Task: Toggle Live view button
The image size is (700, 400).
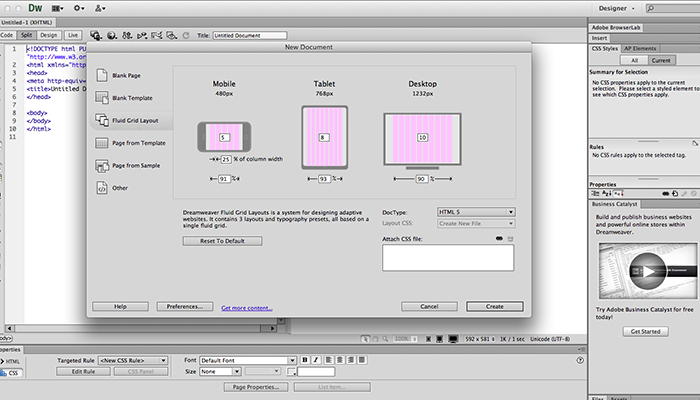Action: 73,35
